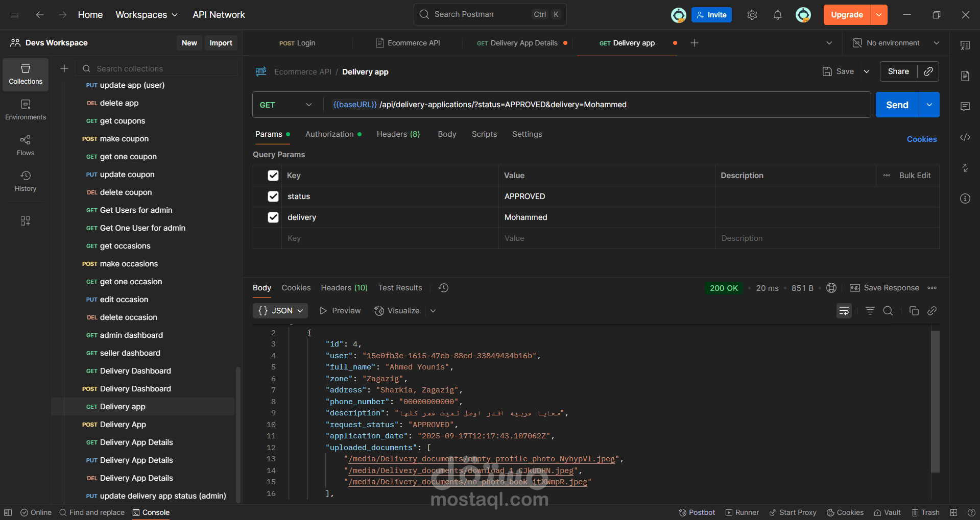Expand the Send button arrow options
Screen dimensions: 980x520
click(929, 105)
